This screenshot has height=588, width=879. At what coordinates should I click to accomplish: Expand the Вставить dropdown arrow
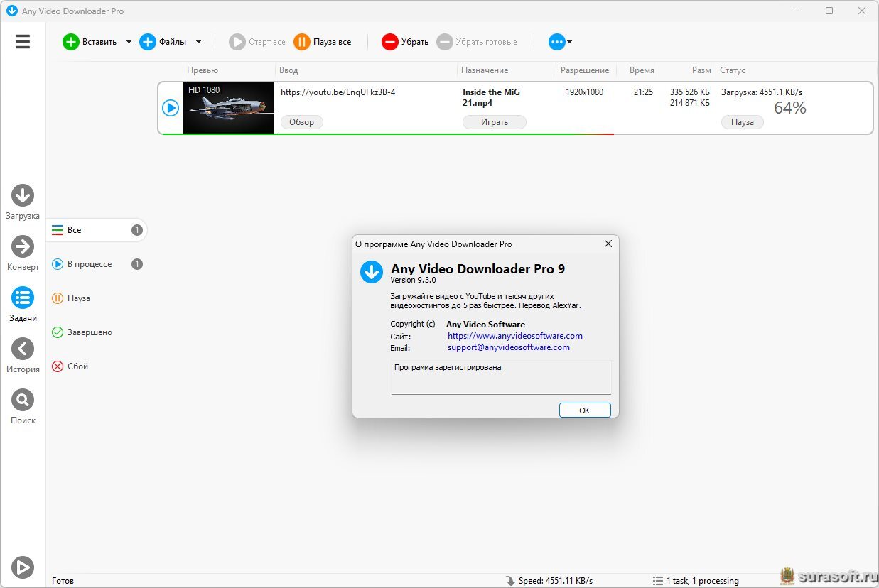click(129, 42)
